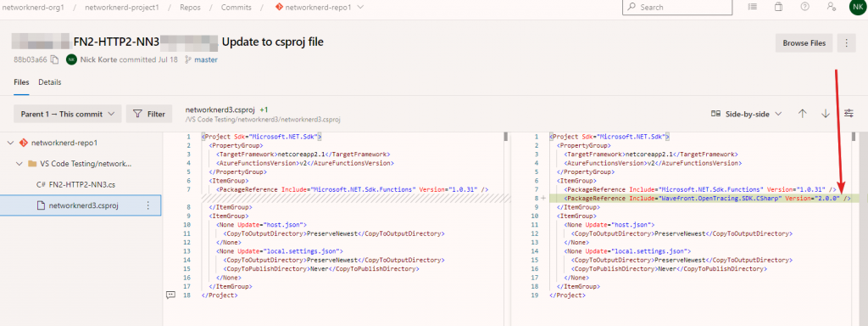This screenshot has height=326, width=868.
Task: Collapse the VS Code Testing folder node
Action: pyautogui.click(x=19, y=164)
